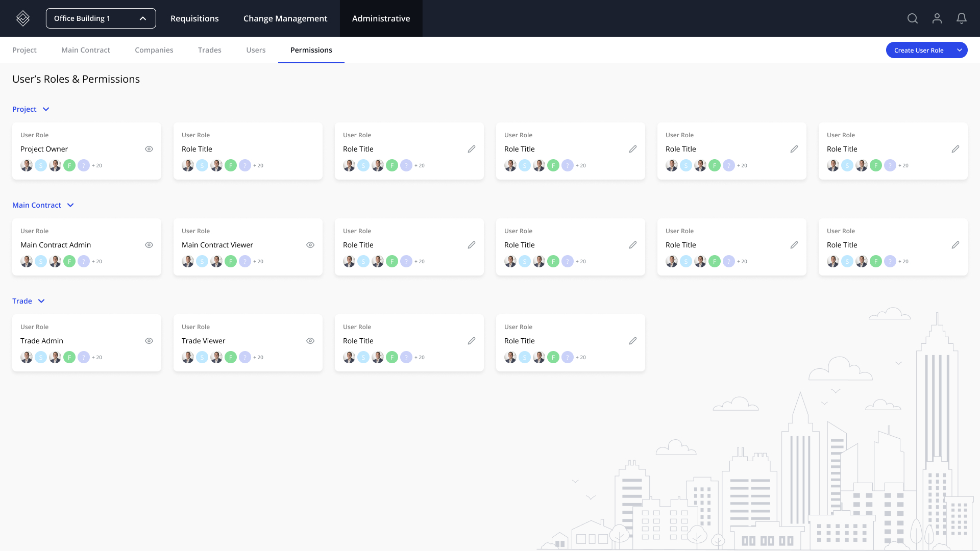The width and height of the screenshot is (980, 551).
Task: Open notifications via the bell icon
Action: (961, 18)
